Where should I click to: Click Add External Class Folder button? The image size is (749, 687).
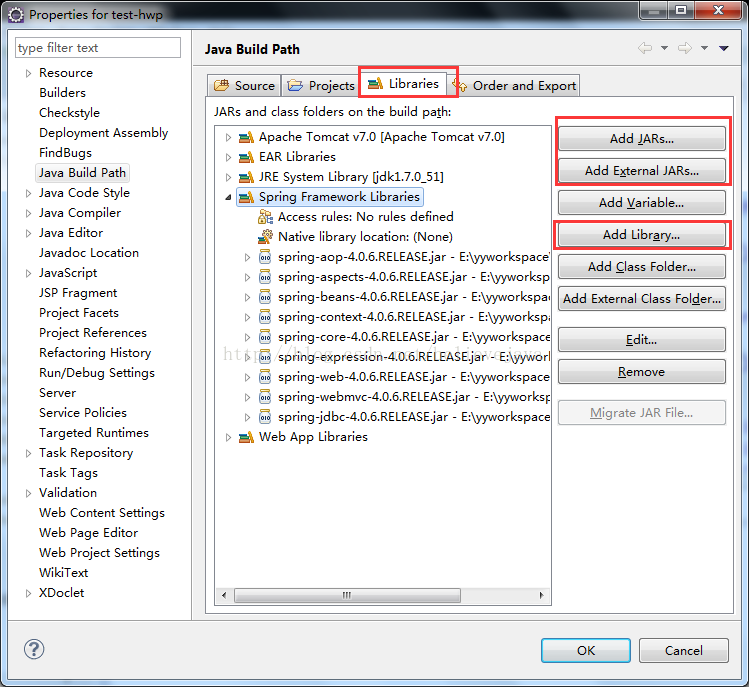click(642, 299)
